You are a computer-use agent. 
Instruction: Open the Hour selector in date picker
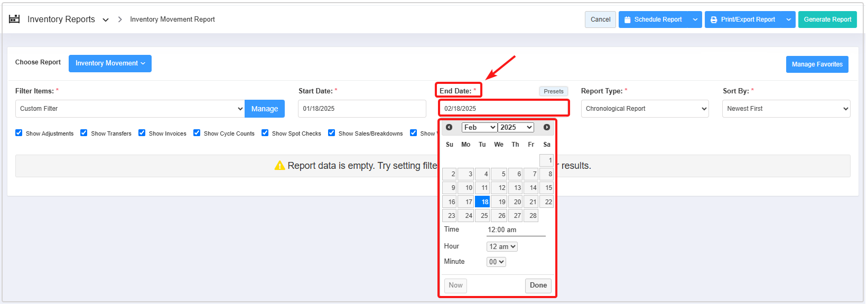[502, 246]
